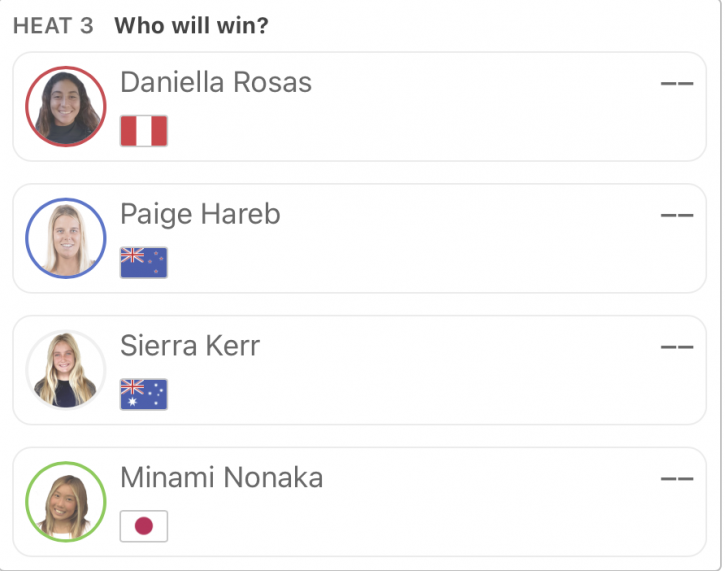Open Paige Hareb's profile photo

[66, 239]
